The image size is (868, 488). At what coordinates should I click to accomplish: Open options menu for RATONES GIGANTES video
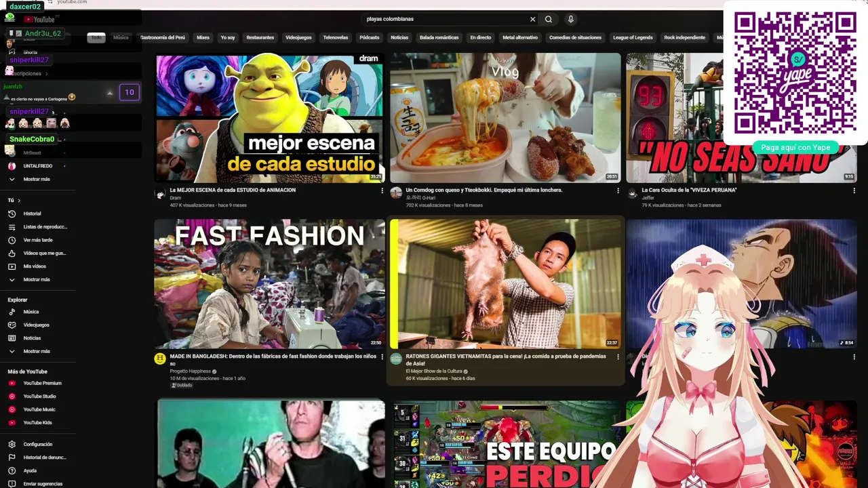click(618, 357)
